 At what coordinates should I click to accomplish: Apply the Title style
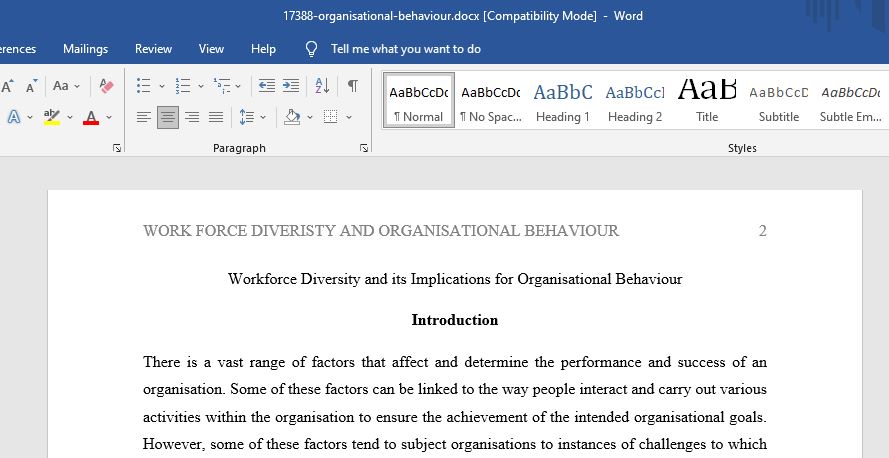coord(706,100)
